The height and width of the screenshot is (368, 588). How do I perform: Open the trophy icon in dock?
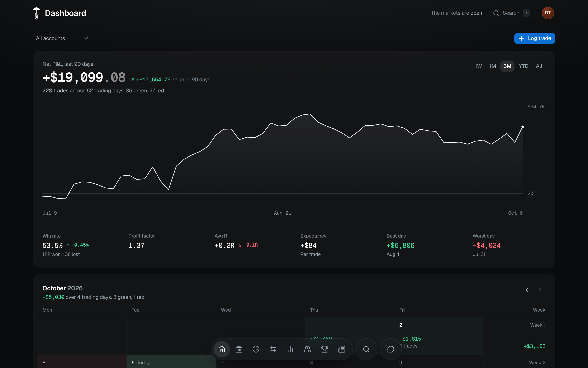pos(325,349)
